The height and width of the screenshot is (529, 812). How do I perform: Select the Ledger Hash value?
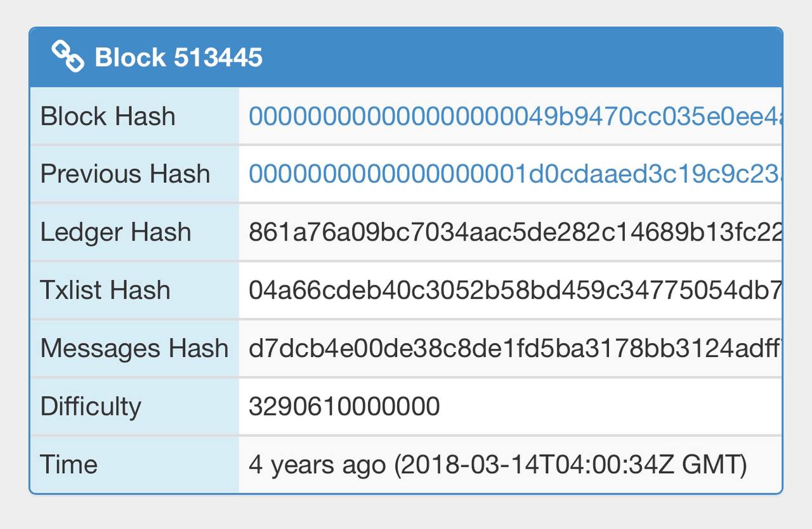(x=515, y=232)
